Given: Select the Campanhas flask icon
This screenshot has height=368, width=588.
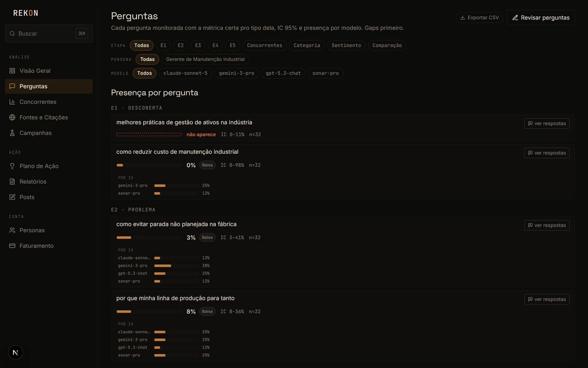Looking at the screenshot, I should click(12, 133).
